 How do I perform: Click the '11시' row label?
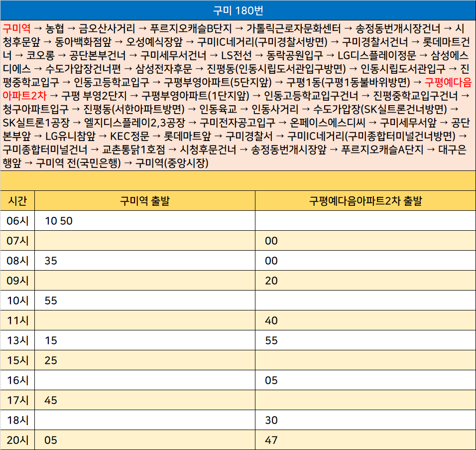pos(17,320)
